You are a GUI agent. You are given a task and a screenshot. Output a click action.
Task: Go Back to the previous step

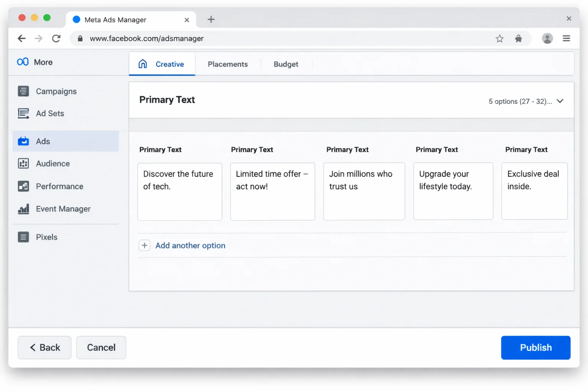(44, 348)
